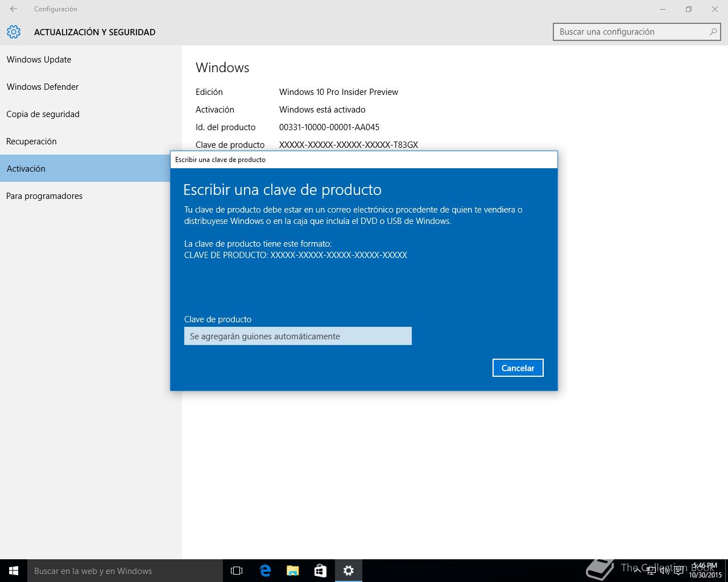
Task: Select Windows Update in the sidebar
Action: click(91, 59)
